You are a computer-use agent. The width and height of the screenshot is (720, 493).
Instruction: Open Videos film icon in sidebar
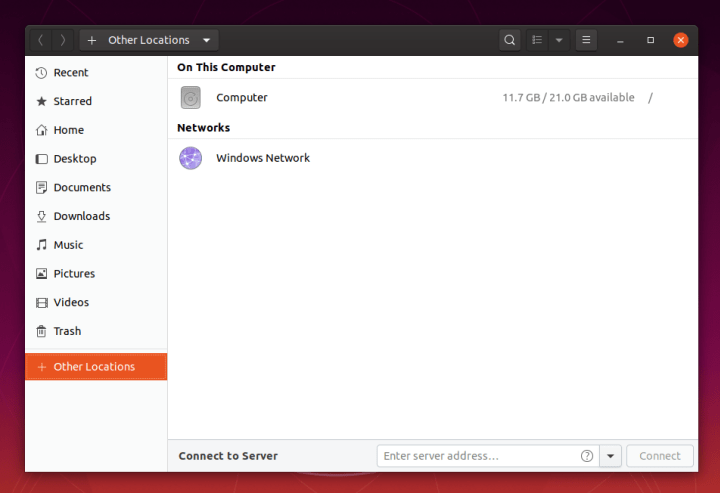(x=41, y=303)
